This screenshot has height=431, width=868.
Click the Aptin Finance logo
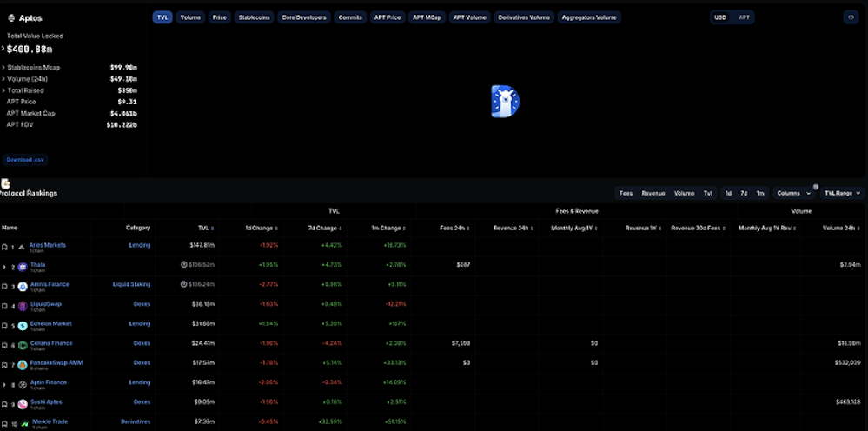pos(22,385)
